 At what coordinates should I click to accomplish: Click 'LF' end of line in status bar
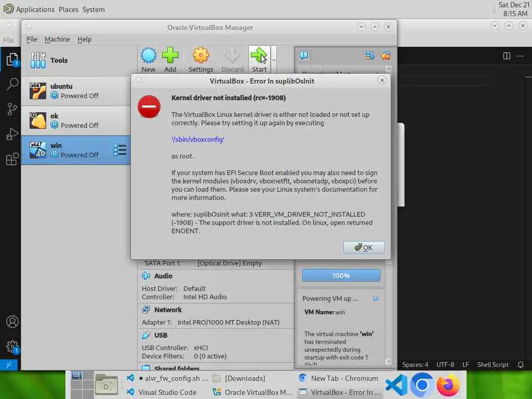click(465, 365)
